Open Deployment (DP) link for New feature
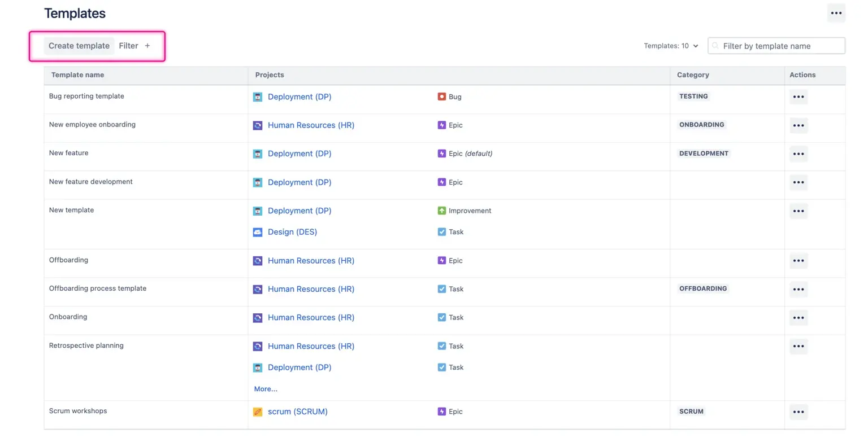The image size is (868, 442). (x=300, y=154)
